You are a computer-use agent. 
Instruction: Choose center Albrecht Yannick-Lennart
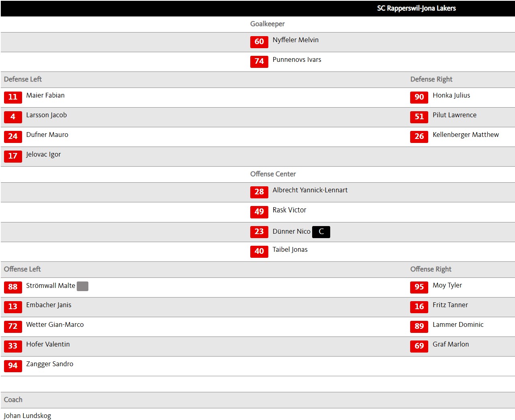point(310,190)
